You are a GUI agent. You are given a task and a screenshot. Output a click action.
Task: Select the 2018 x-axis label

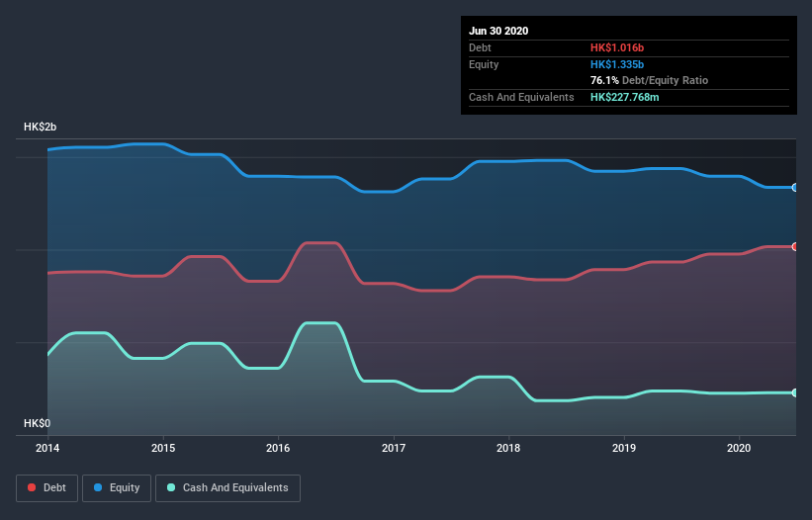(508, 448)
